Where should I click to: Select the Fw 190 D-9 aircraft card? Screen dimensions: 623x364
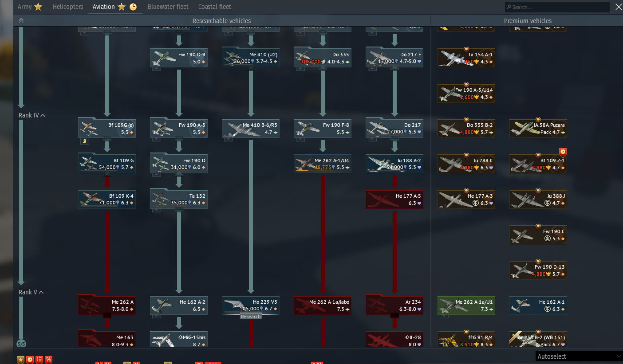179,58
